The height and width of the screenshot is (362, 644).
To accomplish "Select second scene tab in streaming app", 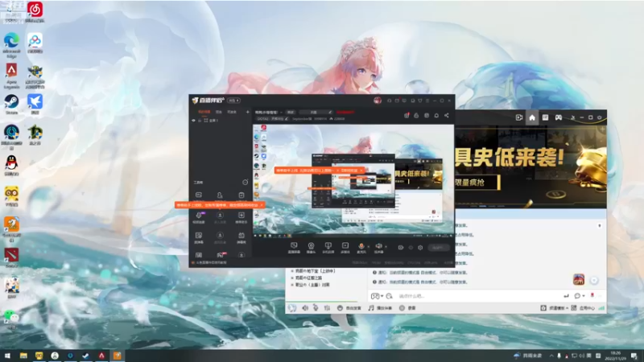I will click(x=219, y=112).
